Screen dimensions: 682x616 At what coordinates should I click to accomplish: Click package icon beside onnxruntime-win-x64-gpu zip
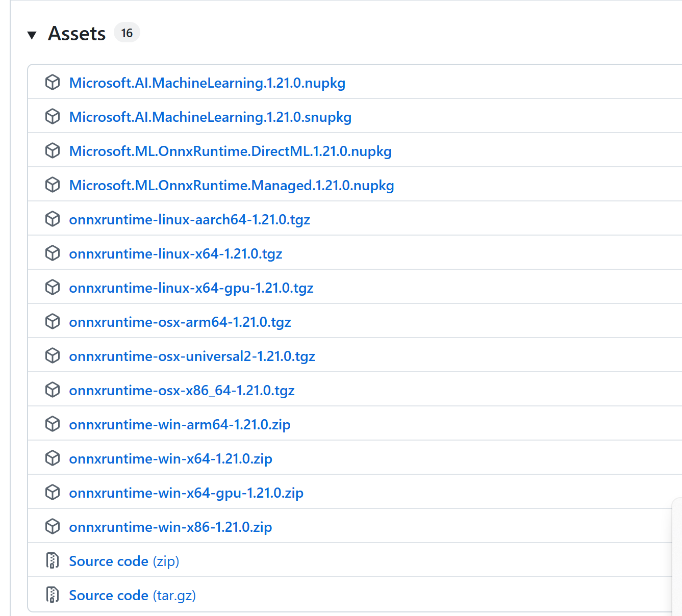pos(53,492)
